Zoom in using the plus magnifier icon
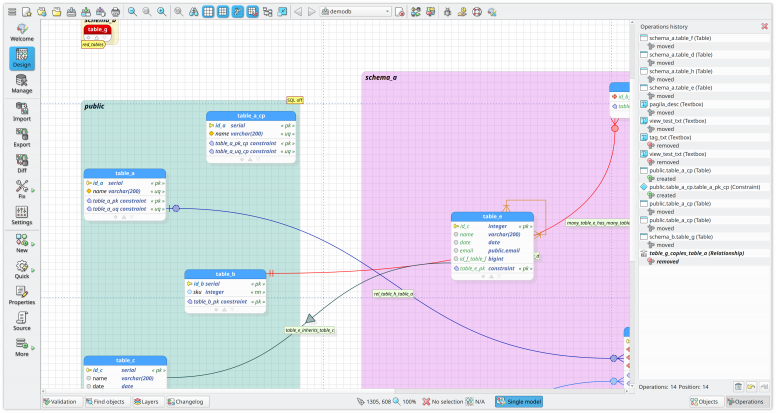The height and width of the screenshot is (413, 776). click(162, 11)
